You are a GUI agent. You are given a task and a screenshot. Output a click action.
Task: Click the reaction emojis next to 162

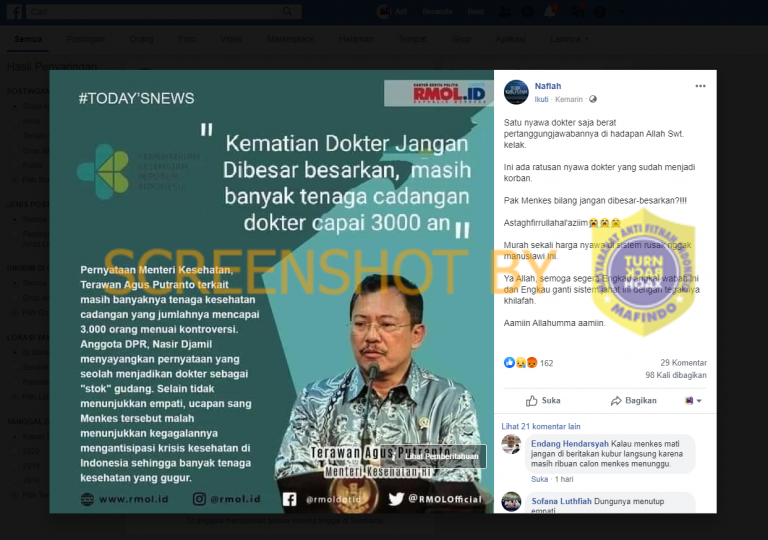pyautogui.click(x=520, y=363)
